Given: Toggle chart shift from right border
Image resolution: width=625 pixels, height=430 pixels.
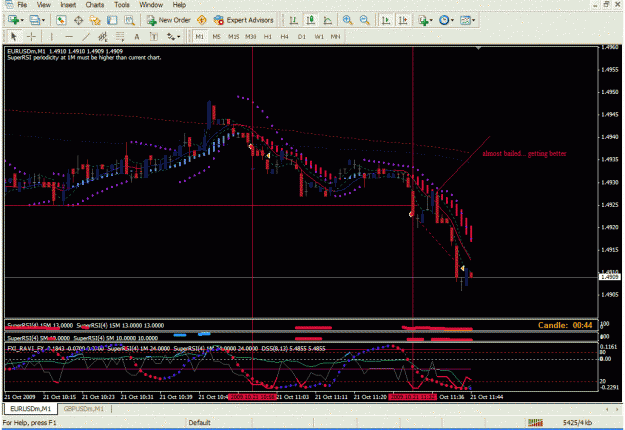Looking at the screenshot, I should (403, 20).
